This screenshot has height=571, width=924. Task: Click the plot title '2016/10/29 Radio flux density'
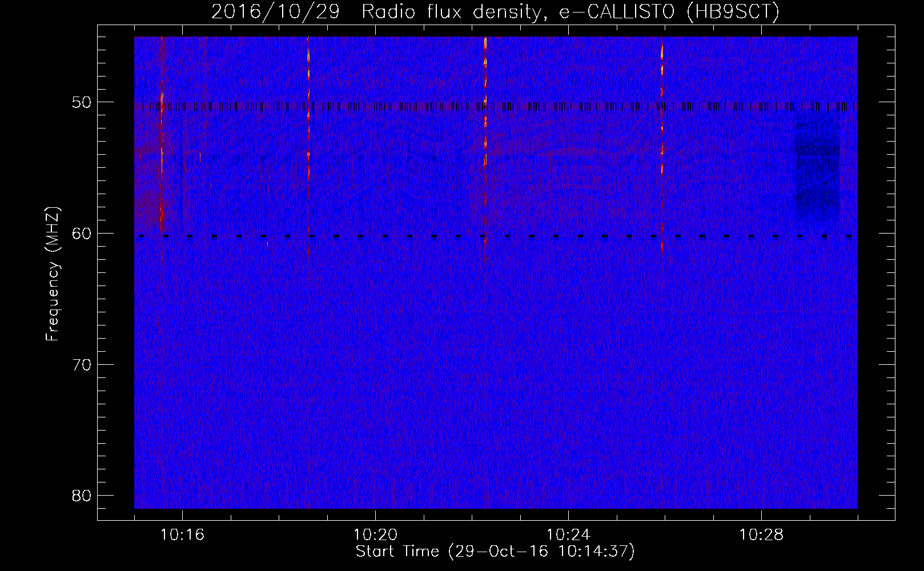point(376,11)
